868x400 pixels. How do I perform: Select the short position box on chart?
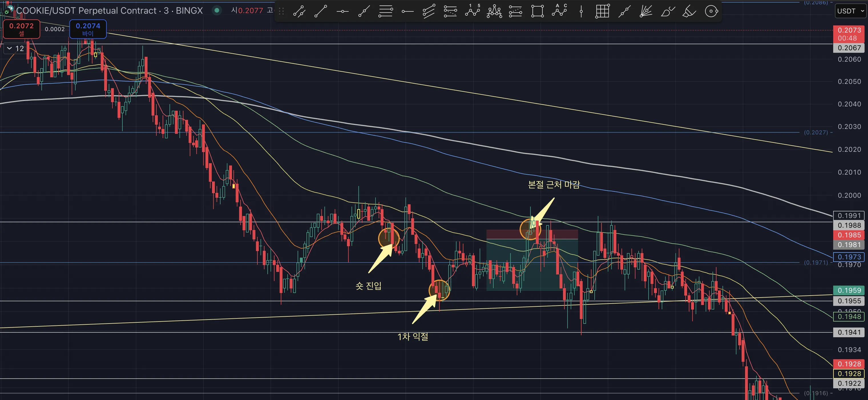click(532, 260)
